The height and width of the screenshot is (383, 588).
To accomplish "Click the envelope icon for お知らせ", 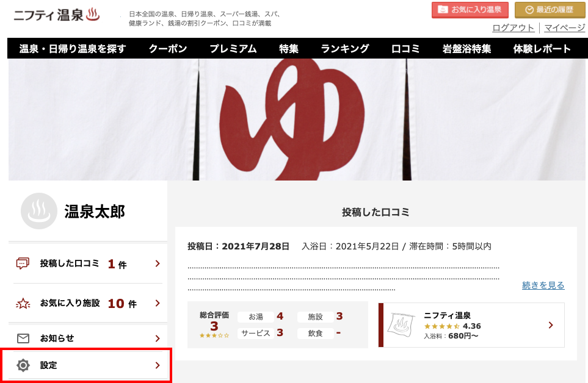I will [23, 338].
